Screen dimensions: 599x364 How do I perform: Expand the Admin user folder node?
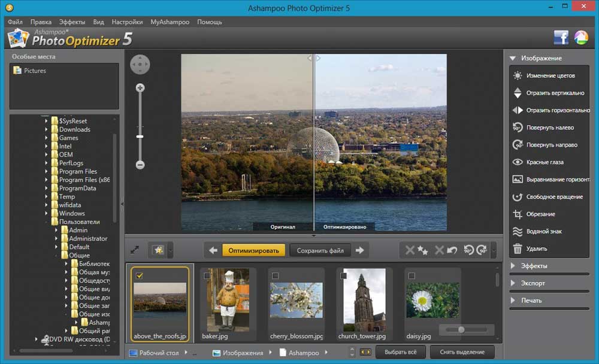tap(56, 230)
